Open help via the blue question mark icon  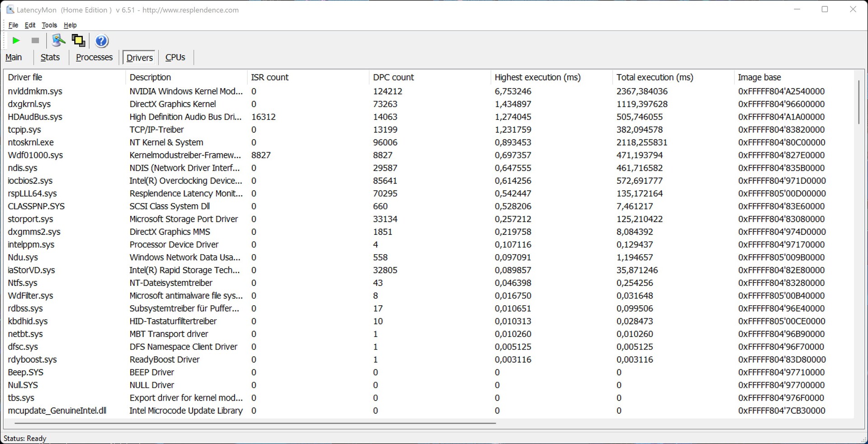point(102,41)
